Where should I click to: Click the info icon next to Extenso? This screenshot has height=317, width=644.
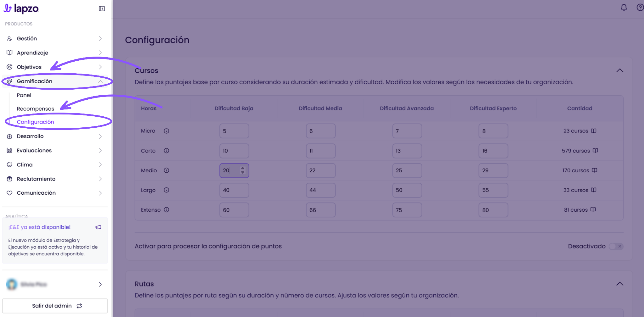coord(166,210)
